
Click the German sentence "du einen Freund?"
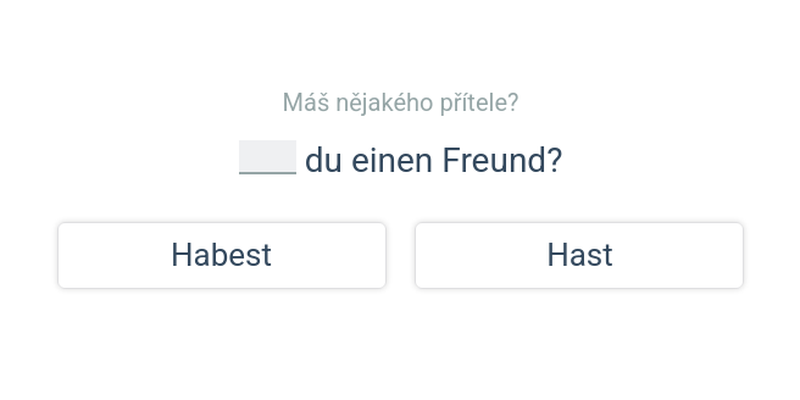point(433,160)
